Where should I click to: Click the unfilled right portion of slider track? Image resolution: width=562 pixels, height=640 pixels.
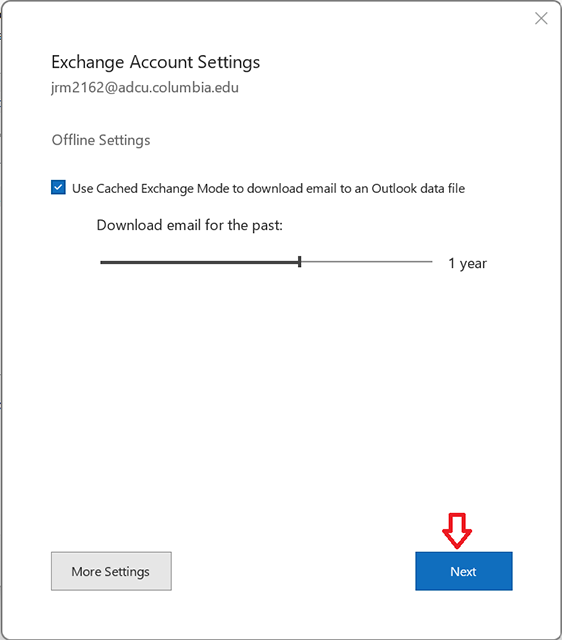pyautogui.click(x=367, y=262)
